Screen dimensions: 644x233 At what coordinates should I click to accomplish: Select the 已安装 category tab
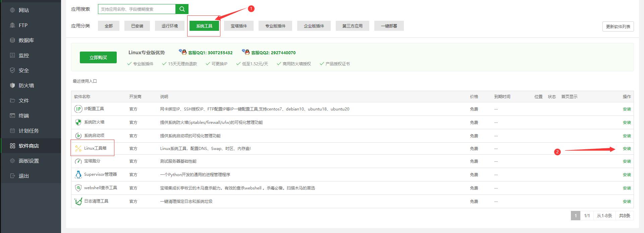(x=137, y=26)
